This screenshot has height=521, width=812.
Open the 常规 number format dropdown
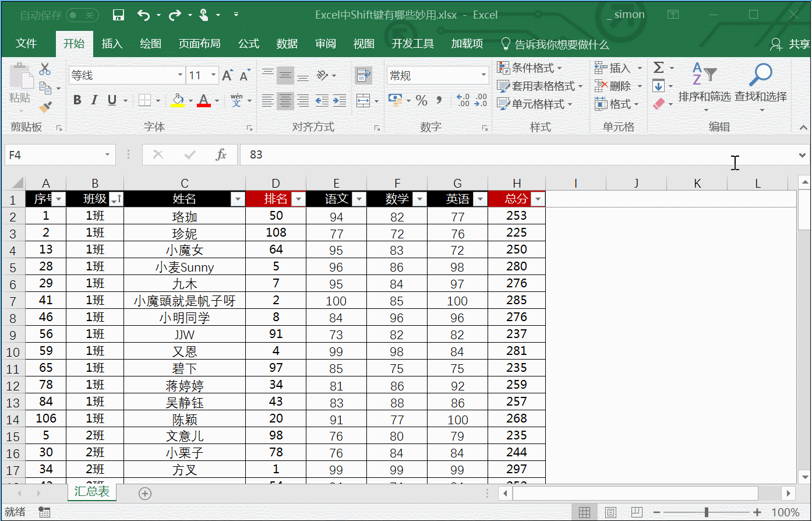tap(483, 75)
